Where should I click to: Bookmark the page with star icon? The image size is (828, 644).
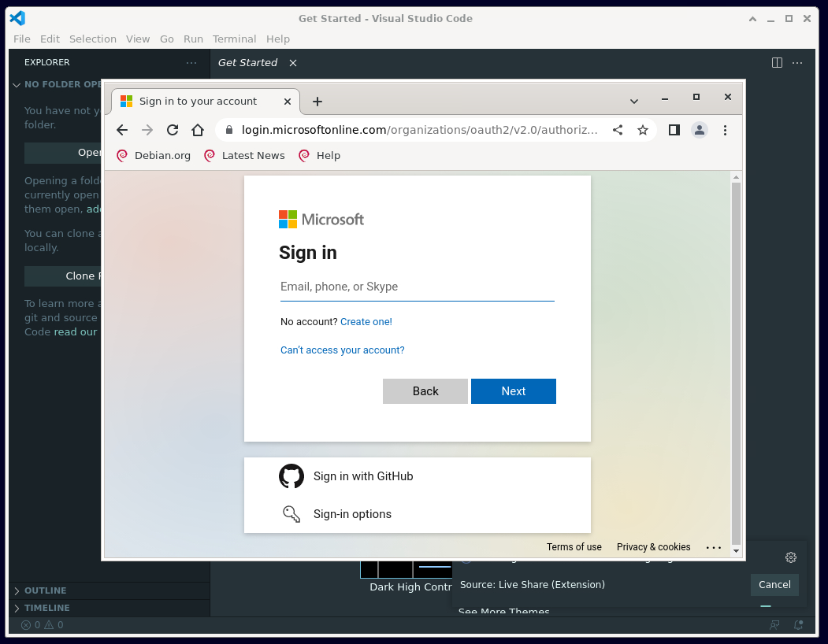click(x=643, y=130)
